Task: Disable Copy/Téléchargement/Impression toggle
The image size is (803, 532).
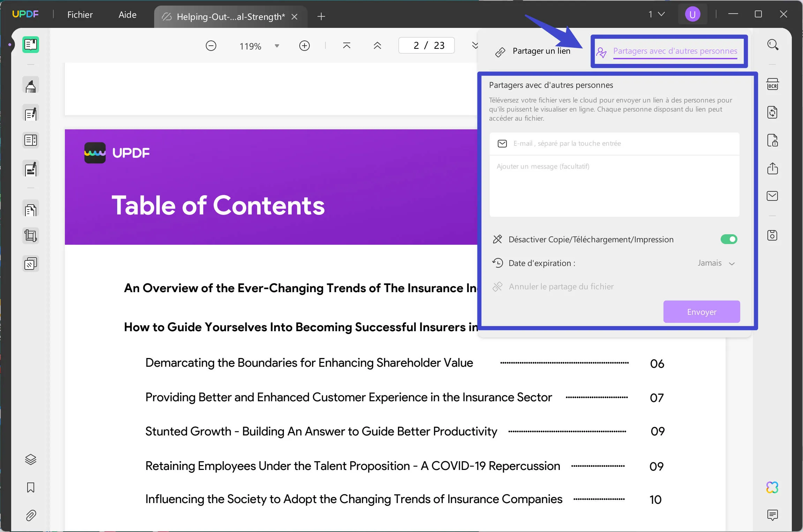Action: (x=729, y=239)
